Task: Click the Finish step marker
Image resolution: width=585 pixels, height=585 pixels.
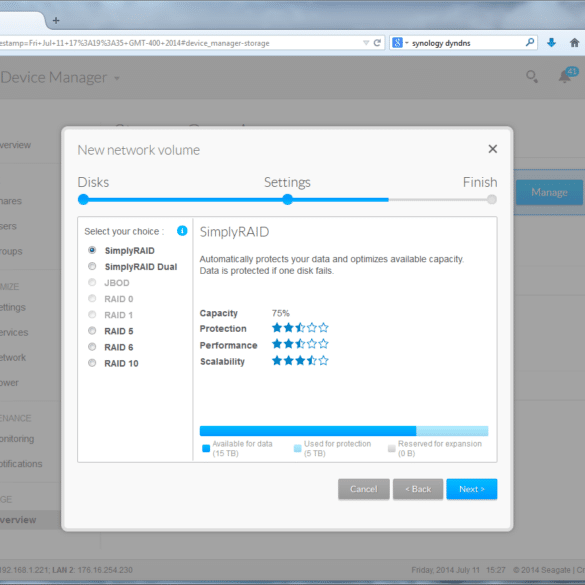Action: point(492,200)
